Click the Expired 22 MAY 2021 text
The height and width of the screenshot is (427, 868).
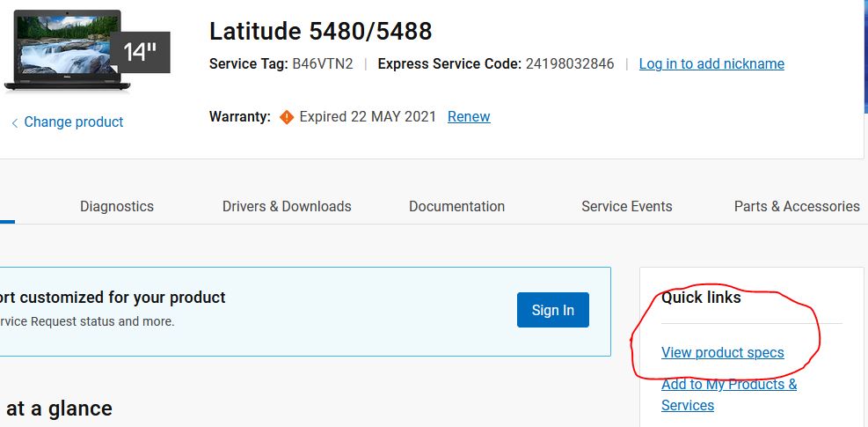(x=368, y=116)
